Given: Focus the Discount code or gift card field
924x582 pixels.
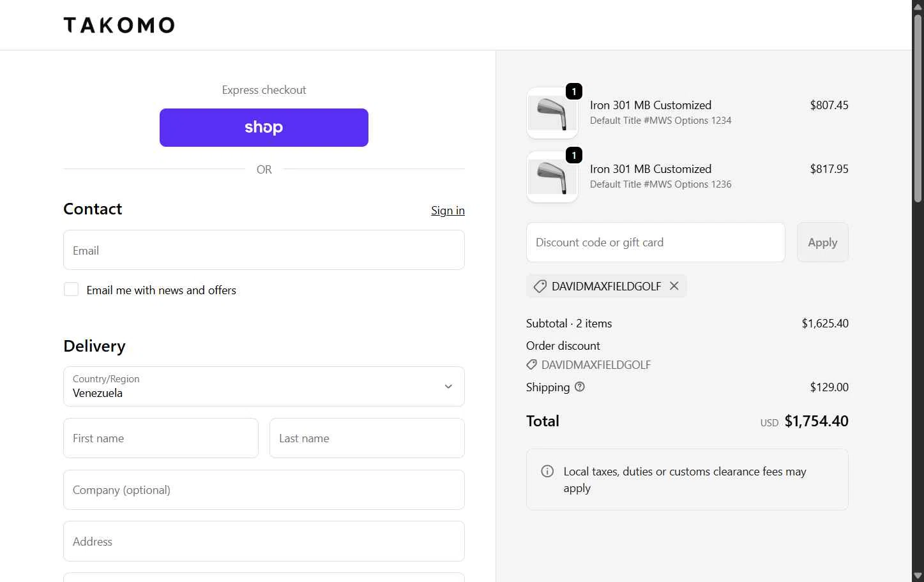Looking at the screenshot, I should tap(655, 243).
